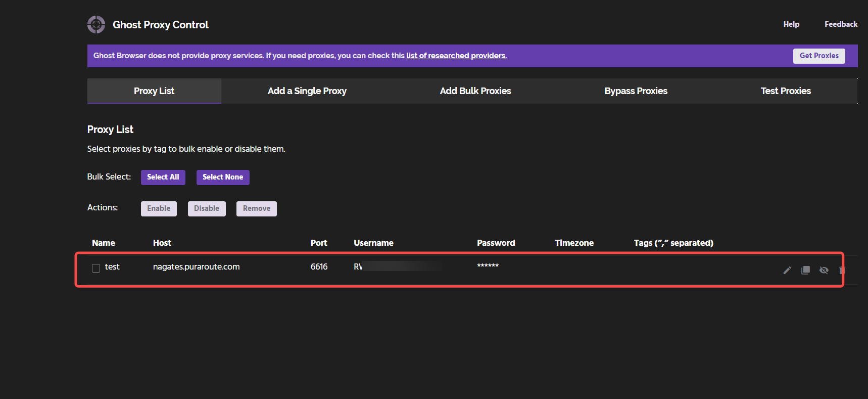The width and height of the screenshot is (868, 399).
Task: Click the Remove action button
Action: (257, 208)
